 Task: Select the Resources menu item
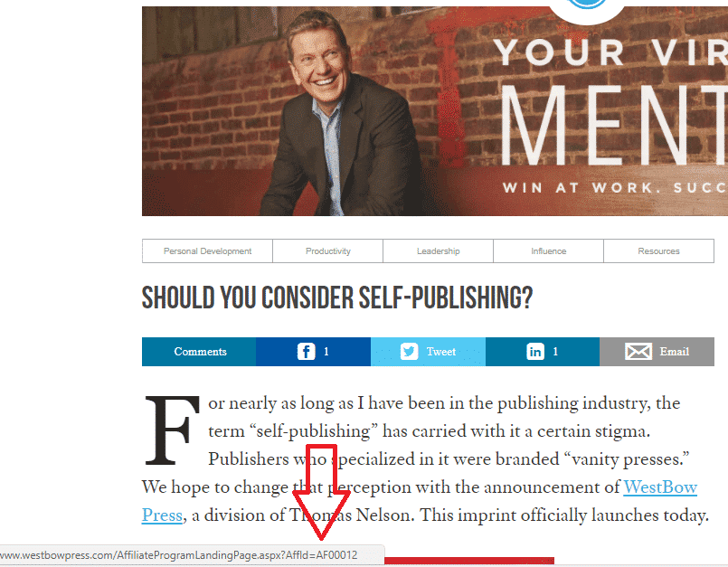pos(659,251)
